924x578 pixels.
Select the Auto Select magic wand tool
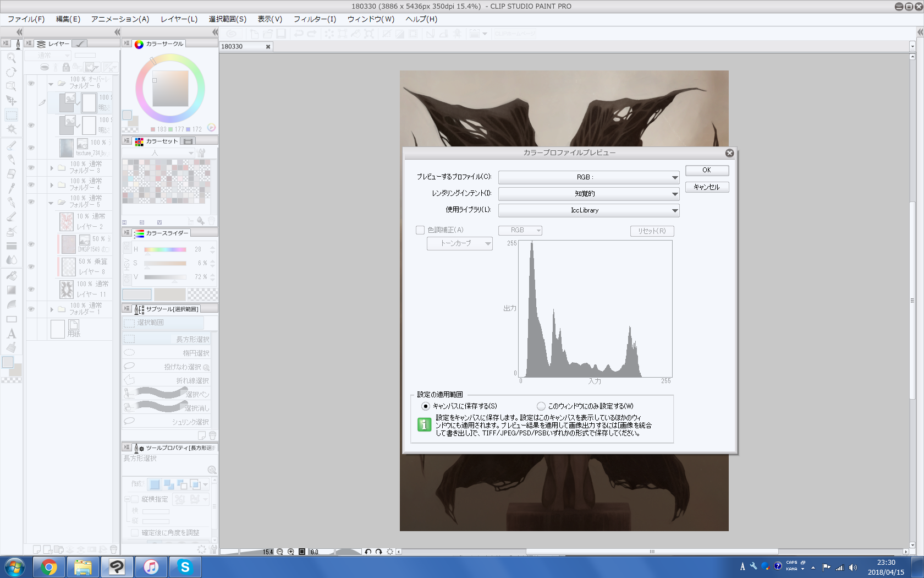[11, 129]
